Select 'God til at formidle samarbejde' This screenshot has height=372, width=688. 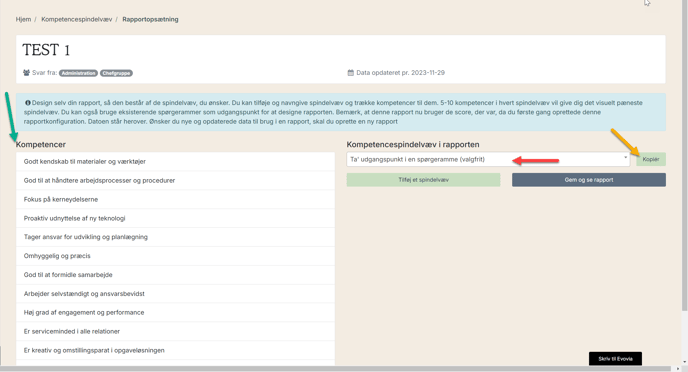(176, 275)
